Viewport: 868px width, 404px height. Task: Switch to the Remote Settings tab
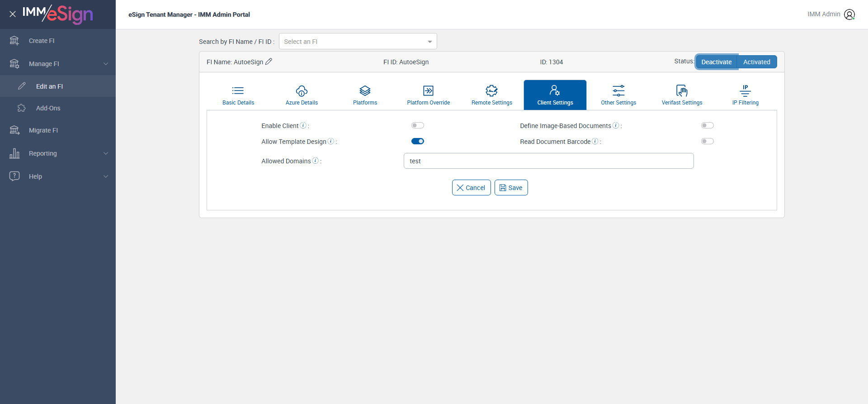[x=492, y=95]
